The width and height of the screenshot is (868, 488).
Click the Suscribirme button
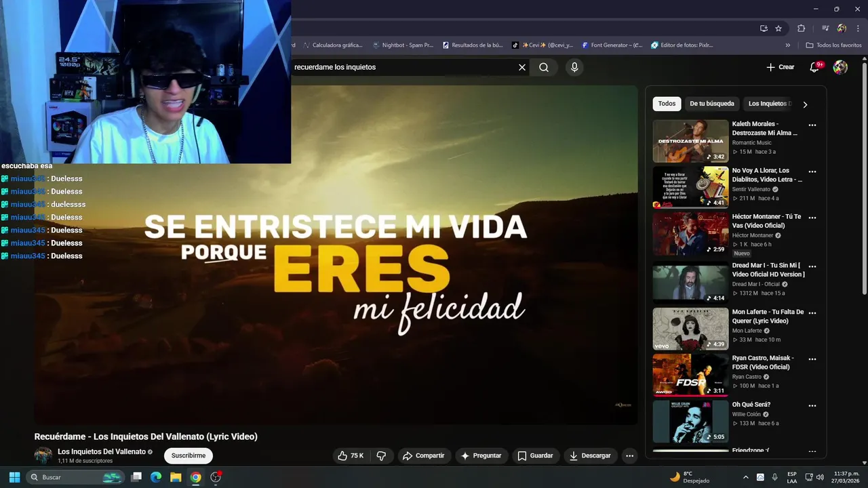tap(188, 455)
